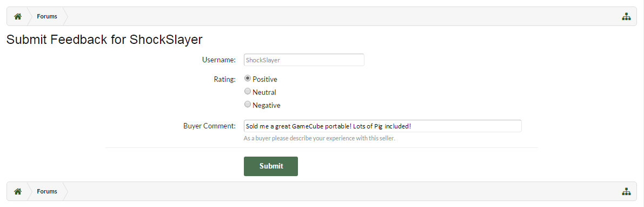Open the sitemap icon in the footer breadcrumb bar
Viewport: 644px width, 207px height.
tap(626, 191)
